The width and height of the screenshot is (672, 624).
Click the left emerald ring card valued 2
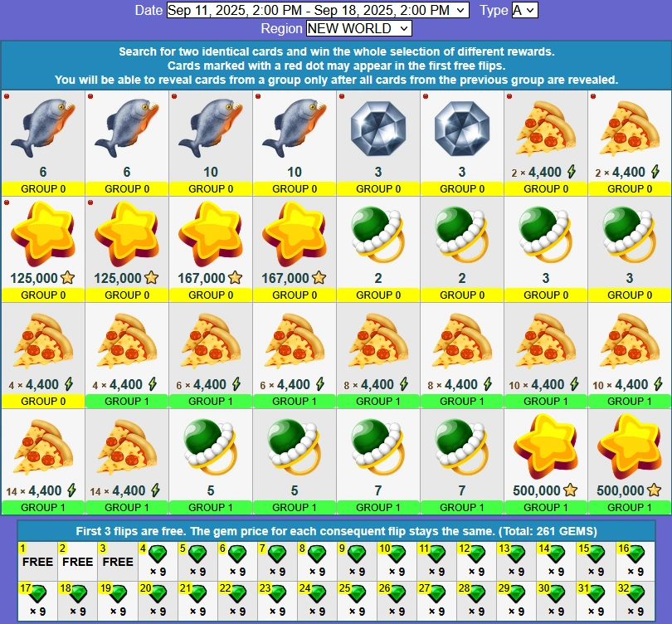(378, 250)
